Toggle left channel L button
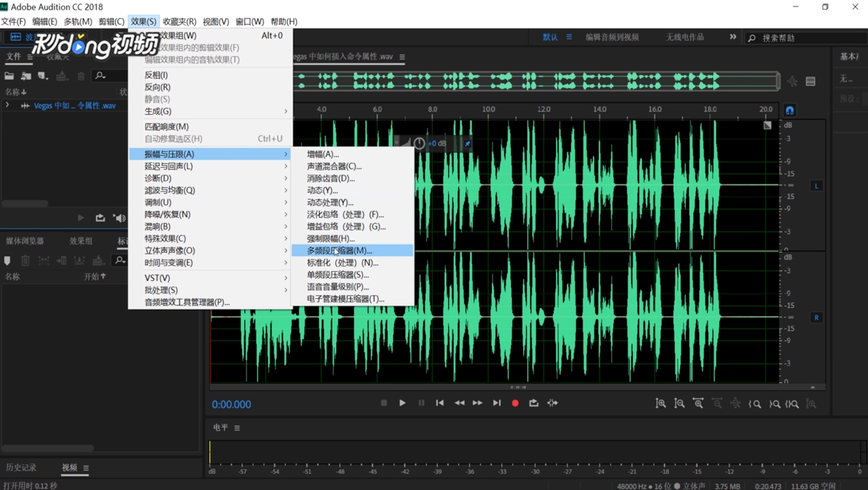This screenshot has height=490, width=868. pos(817,186)
